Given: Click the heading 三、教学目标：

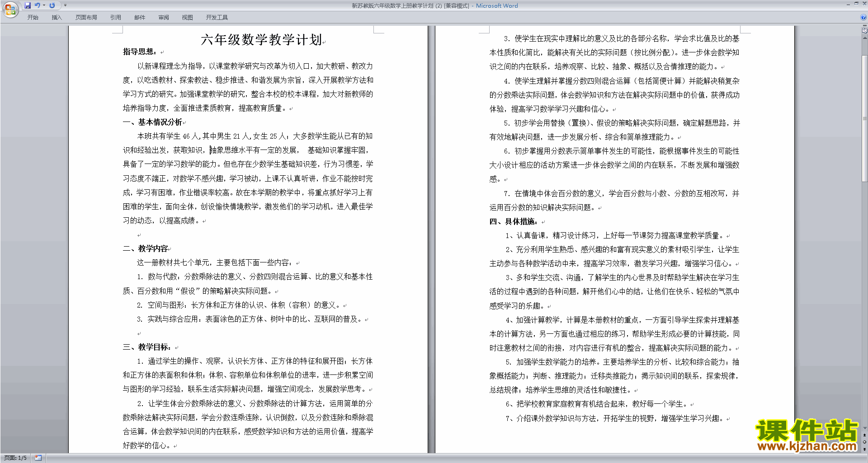Looking at the screenshot, I should (x=147, y=347).
